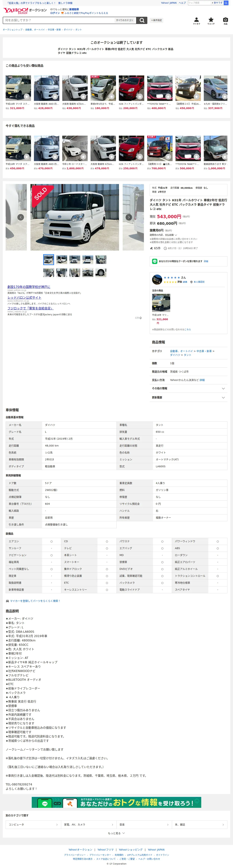Click the bid count gavel icon
233x868 pixels.
151,248
